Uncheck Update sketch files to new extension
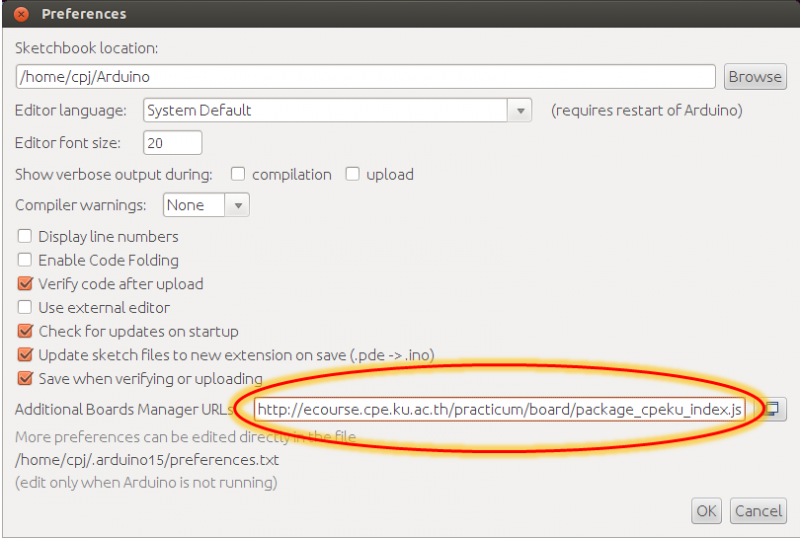Image resolution: width=800 pixels, height=538 pixels. pos(25,355)
